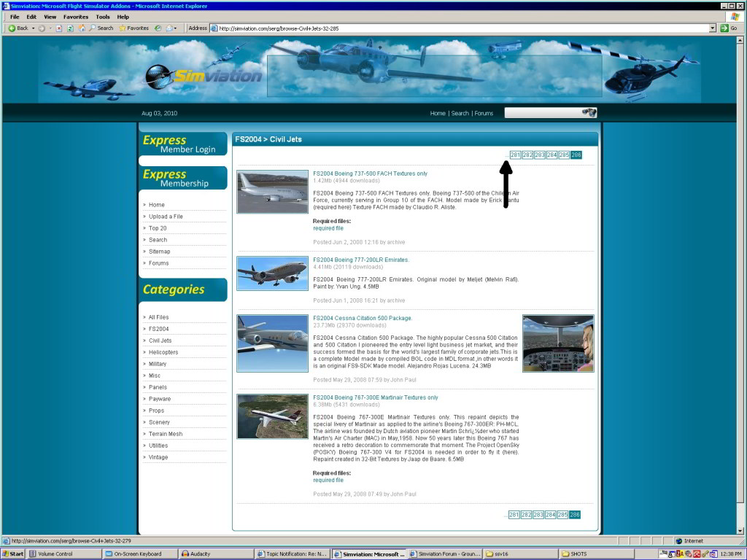
Task: Click required file link under Boeing 767-300E entry
Action: coord(328,481)
